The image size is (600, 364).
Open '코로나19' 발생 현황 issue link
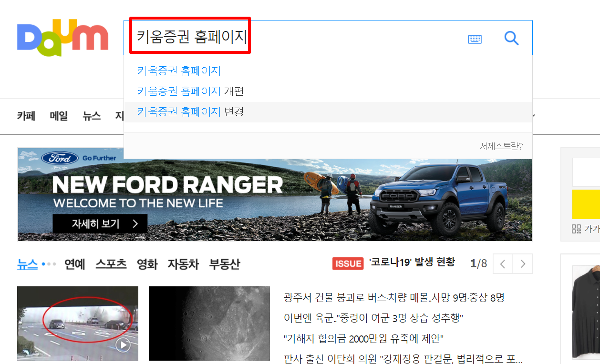(x=412, y=262)
